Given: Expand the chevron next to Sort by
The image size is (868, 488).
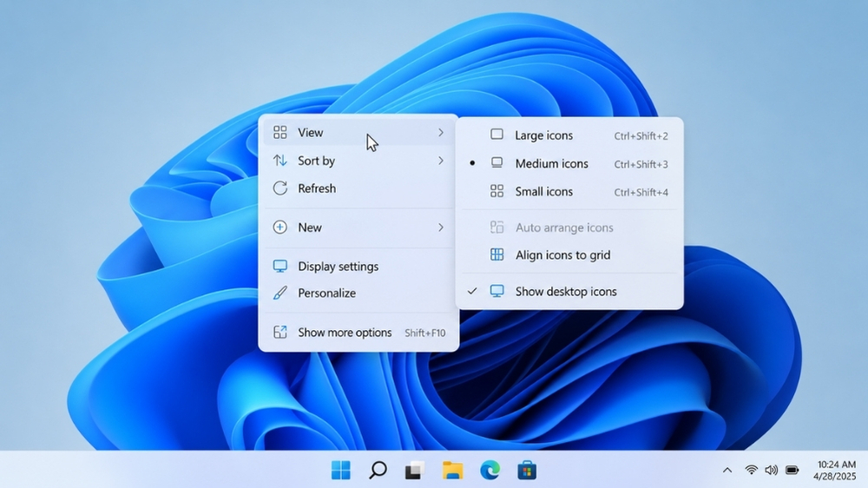Looking at the screenshot, I should [441, 161].
